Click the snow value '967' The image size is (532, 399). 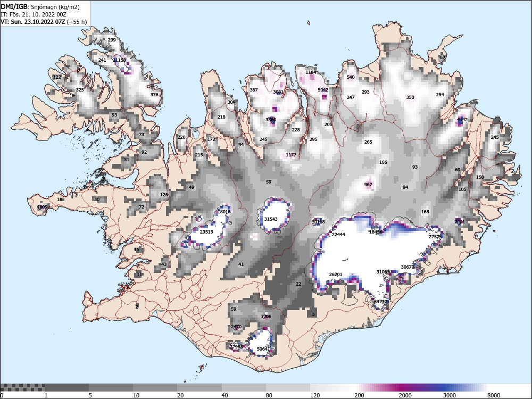(368, 185)
